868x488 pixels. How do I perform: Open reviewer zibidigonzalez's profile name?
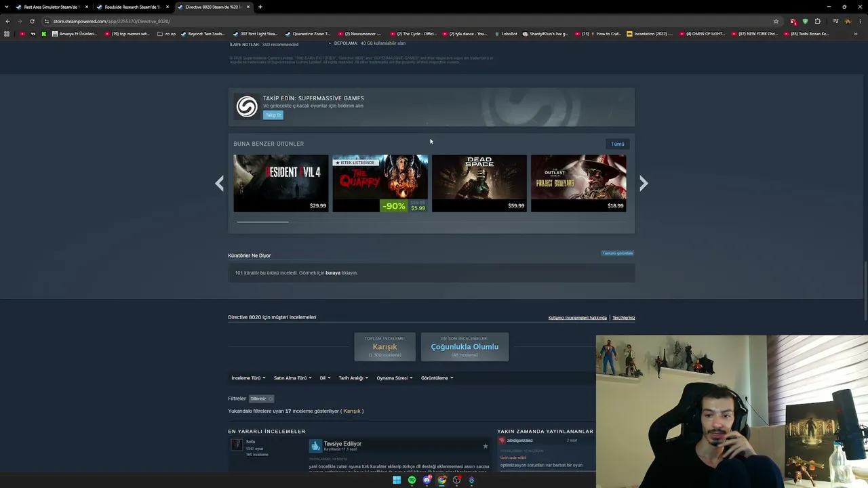point(520,441)
